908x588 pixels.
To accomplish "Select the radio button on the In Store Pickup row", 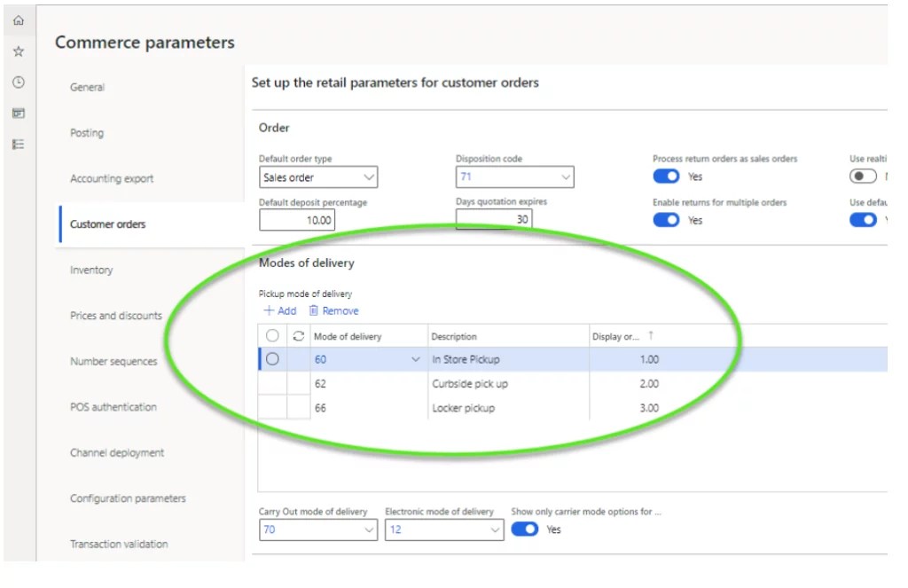I will coord(273,359).
